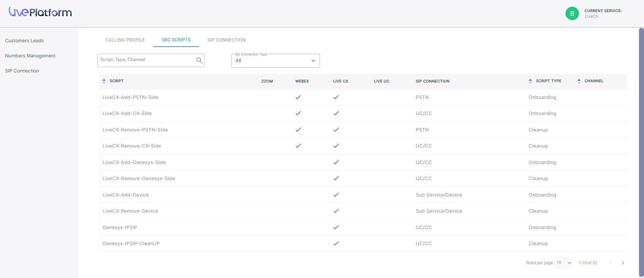Click Onboarding cell in Genesys-IP2IP row
This screenshot has width=644, height=278.
[542, 227]
